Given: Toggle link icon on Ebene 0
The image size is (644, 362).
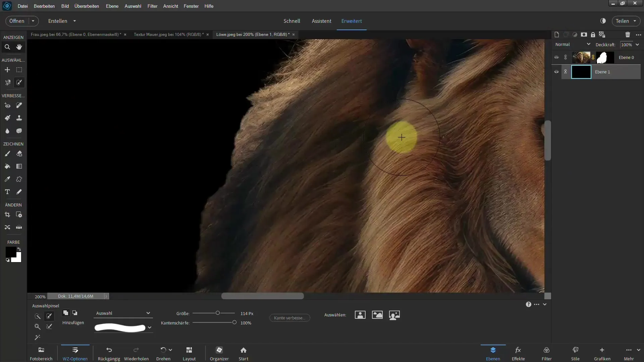Looking at the screenshot, I should pos(566,57).
